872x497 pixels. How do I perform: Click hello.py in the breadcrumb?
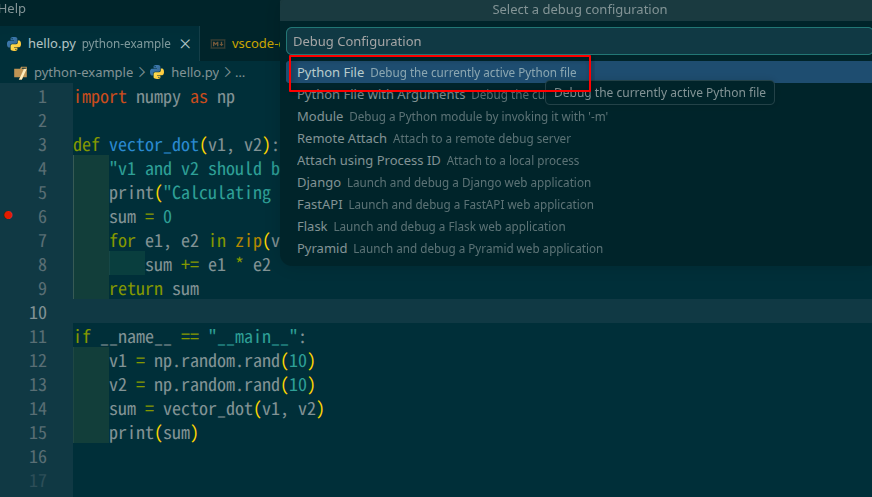point(195,72)
